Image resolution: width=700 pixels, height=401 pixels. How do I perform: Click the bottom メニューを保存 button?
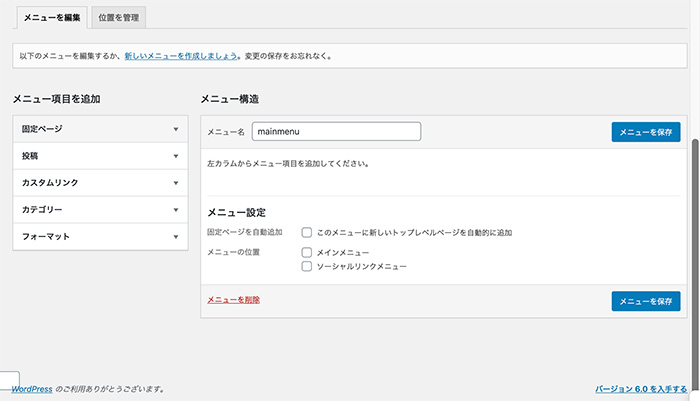click(x=646, y=301)
